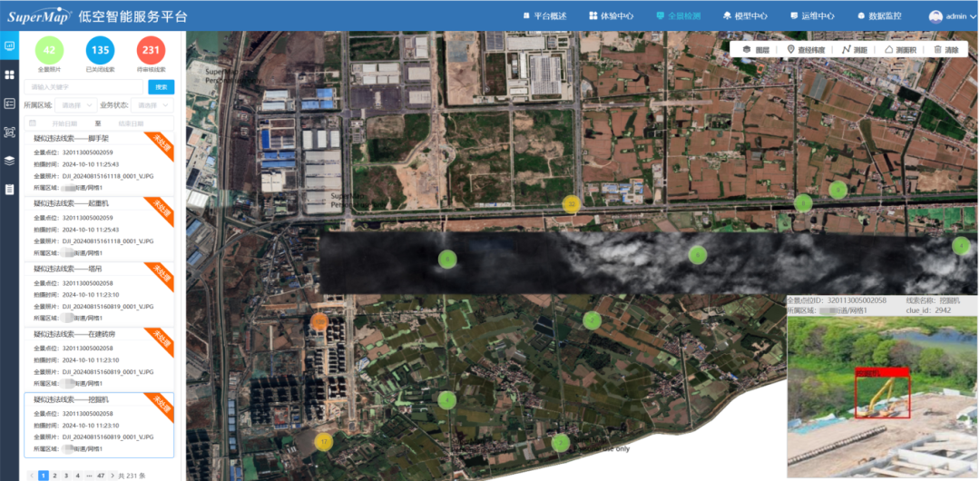Click the orange cluster marker on the map
The width and height of the screenshot is (980, 481).
pyautogui.click(x=320, y=321)
